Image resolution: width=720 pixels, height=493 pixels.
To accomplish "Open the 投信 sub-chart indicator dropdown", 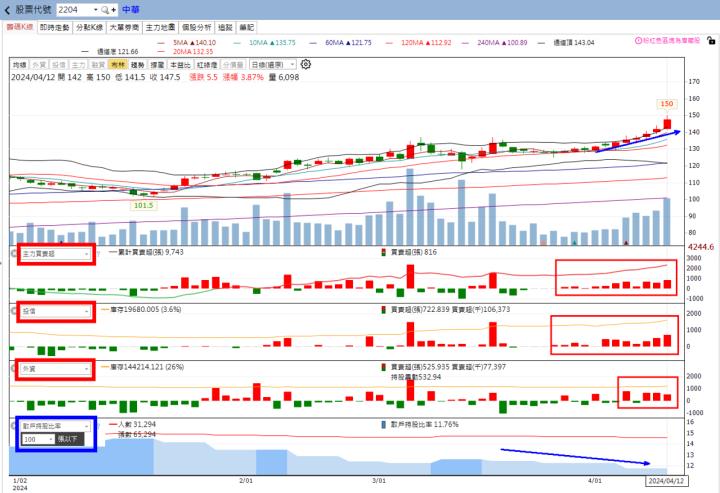I will click(55, 311).
